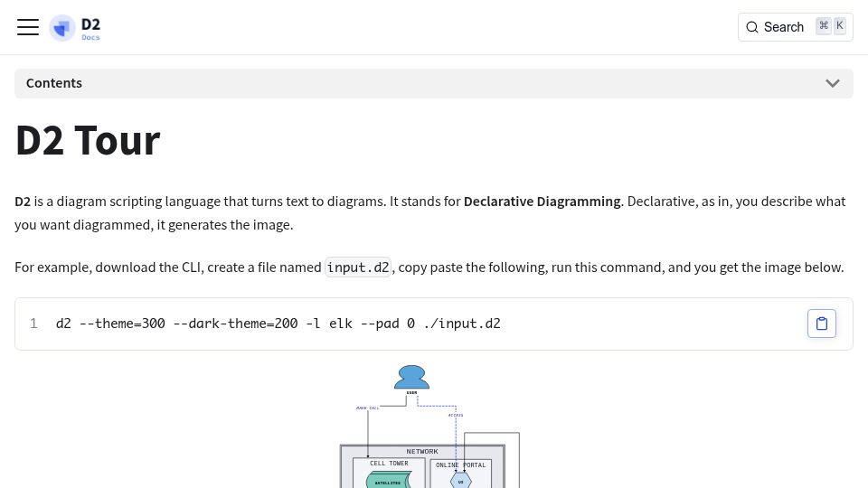Click the Satellites shape in diagram
The width and height of the screenshot is (868, 488).
389,480
